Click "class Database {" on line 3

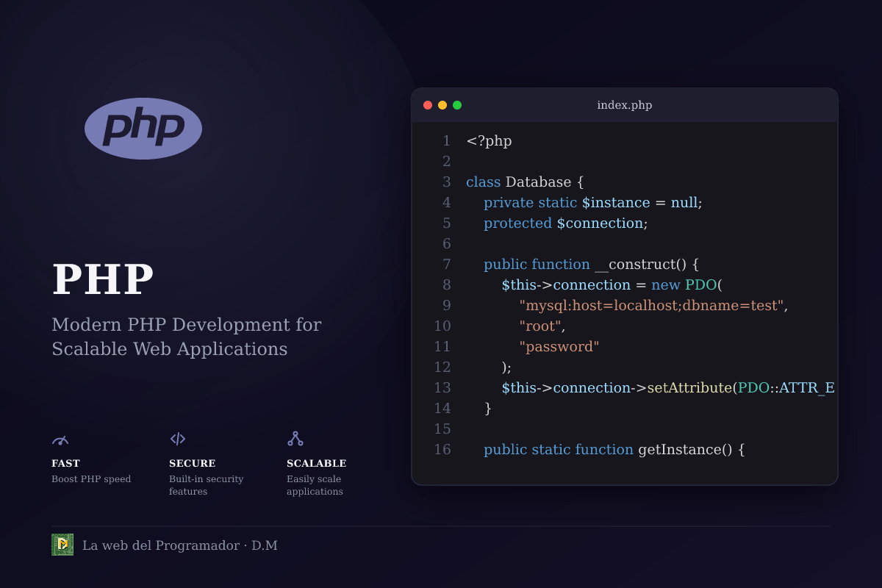point(525,182)
